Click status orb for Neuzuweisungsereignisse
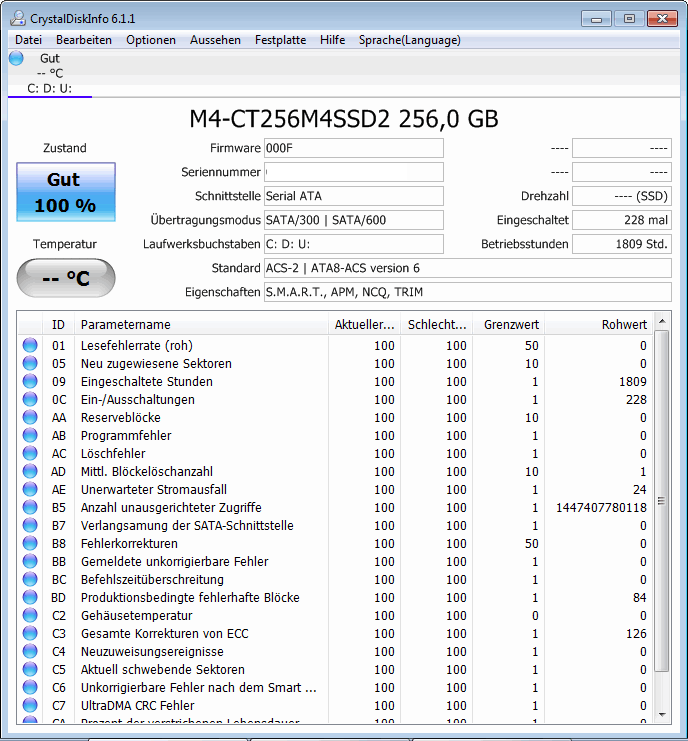 tap(30, 651)
